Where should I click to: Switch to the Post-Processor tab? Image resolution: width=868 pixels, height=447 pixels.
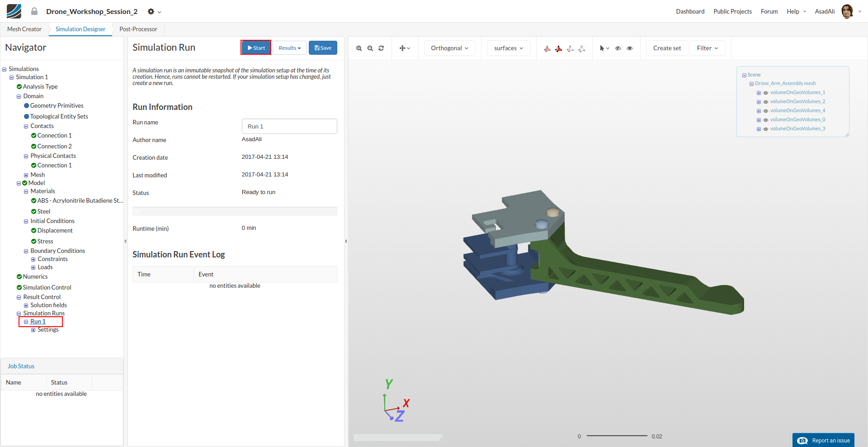pyautogui.click(x=138, y=29)
